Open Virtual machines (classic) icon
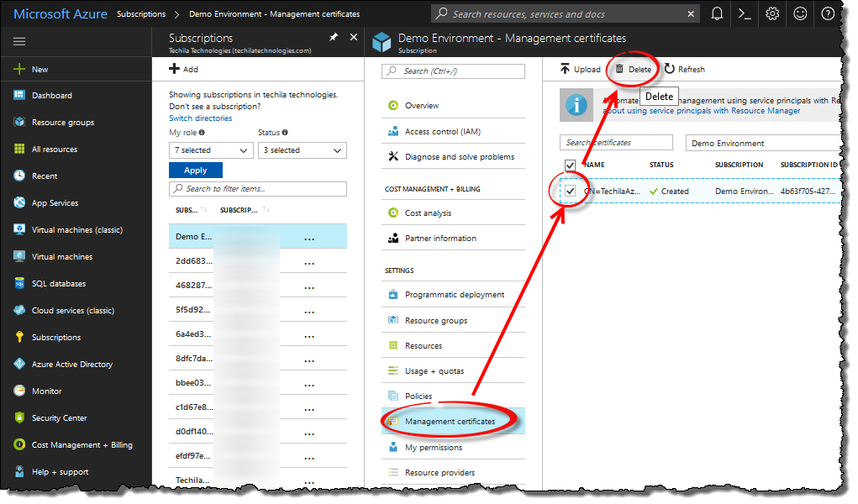The image size is (858, 504). pyautogui.click(x=19, y=229)
